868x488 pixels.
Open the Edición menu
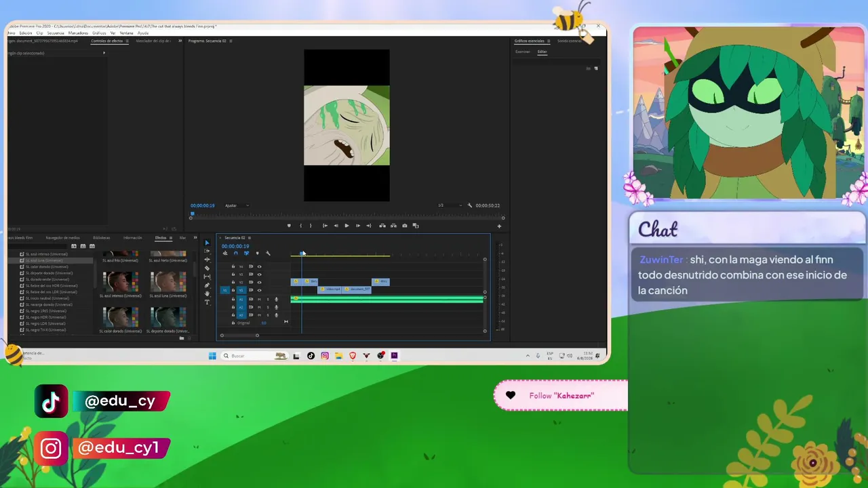click(26, 33)
